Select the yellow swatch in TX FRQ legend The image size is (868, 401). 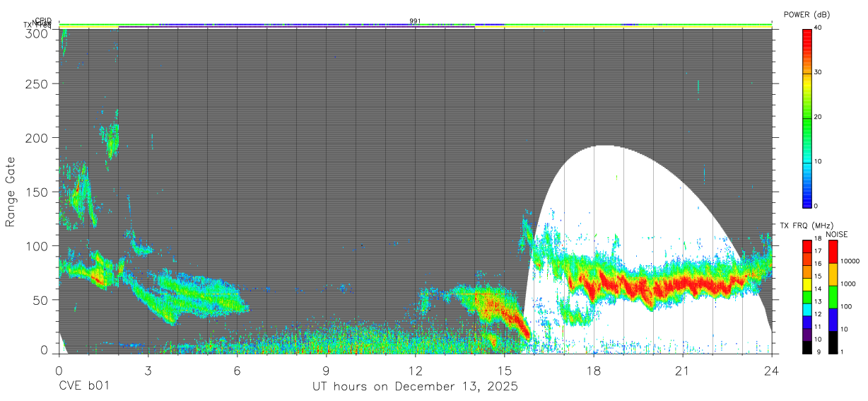pos(807,283)
